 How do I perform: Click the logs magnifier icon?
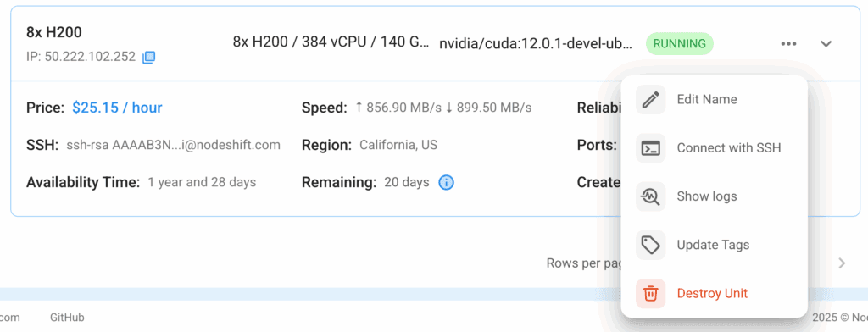point(650,196)
